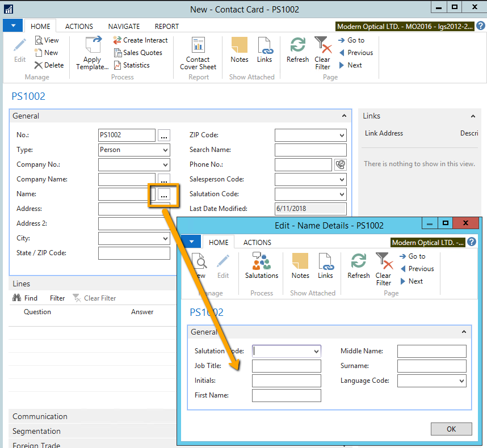Image resolution: width=487 pixels, height=448 pixels.
Task: Click the Search Name input field
Action: (310, 150)
